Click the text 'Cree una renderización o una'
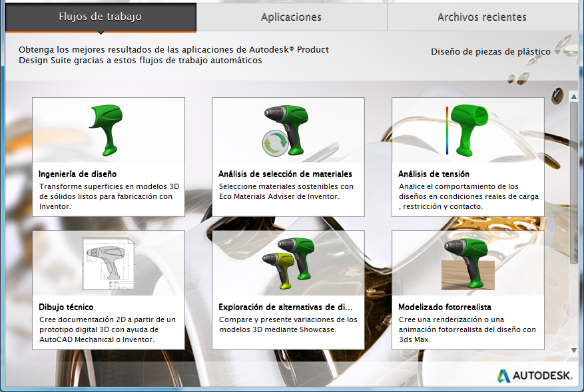 tap(451, 319)
